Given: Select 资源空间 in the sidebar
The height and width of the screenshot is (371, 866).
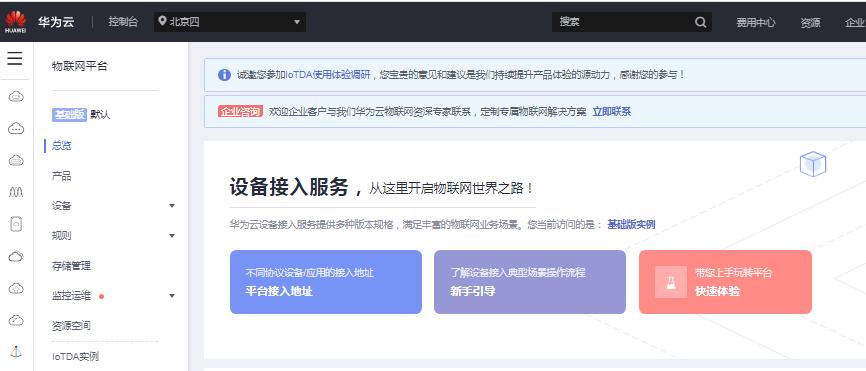Looking at the screenshot, I should click(71, 326).
